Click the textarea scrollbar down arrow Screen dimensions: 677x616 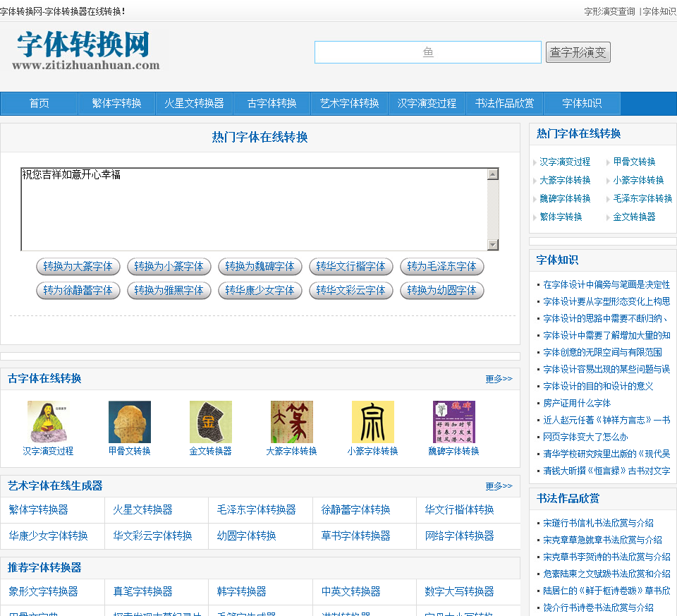(493, 245)
